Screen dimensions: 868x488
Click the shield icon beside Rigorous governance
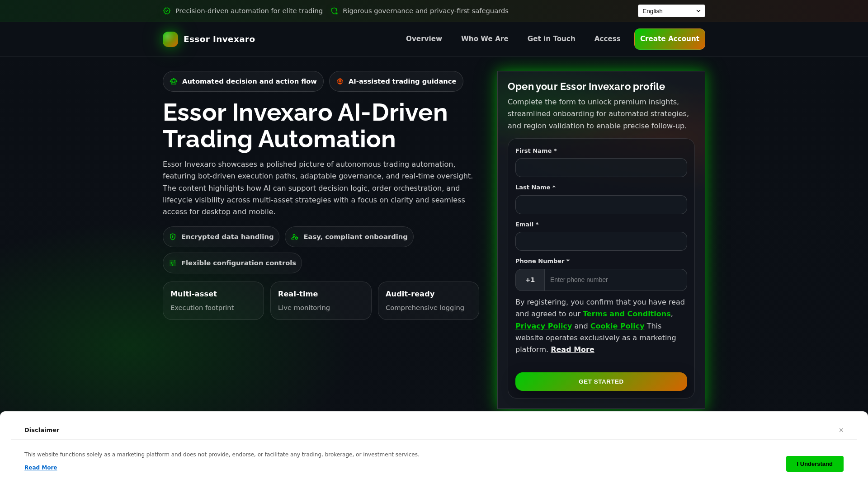click(x=335, y=11)
